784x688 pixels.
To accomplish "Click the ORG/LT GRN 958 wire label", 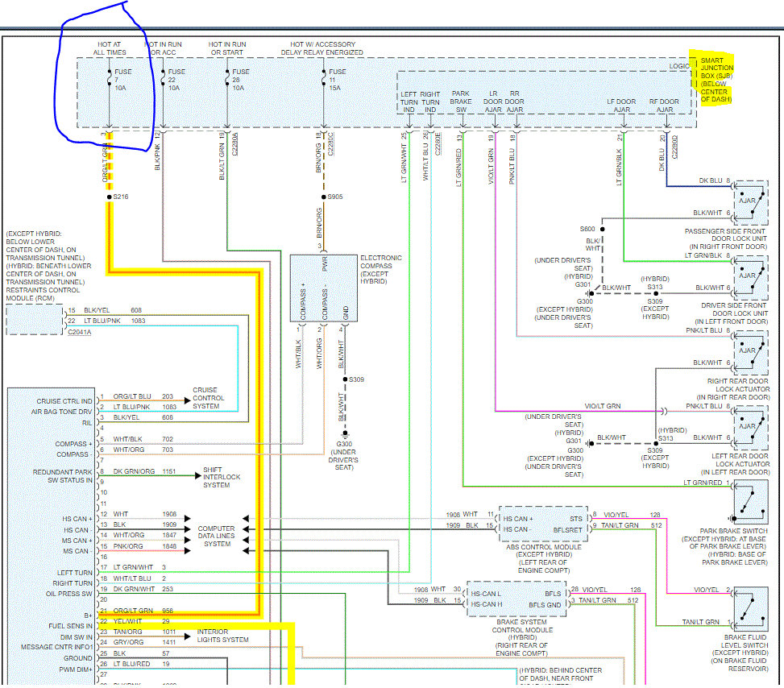I will coord(143,611).
